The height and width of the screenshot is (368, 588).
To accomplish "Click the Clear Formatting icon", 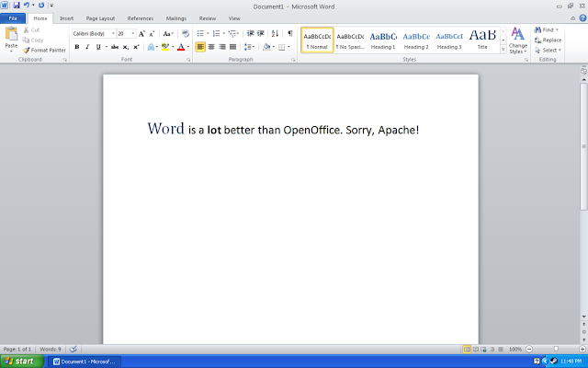I will point(186,34).
